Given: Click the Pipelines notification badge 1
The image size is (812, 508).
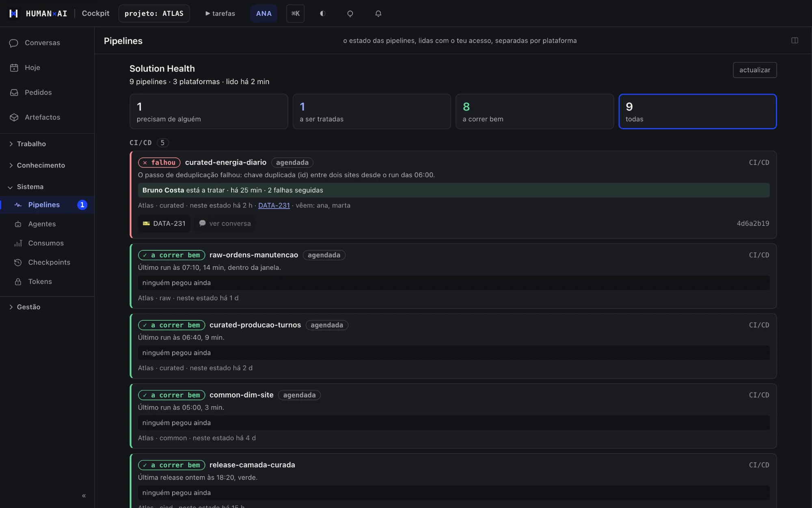Looking at the screenshot, I should [82, 205].
